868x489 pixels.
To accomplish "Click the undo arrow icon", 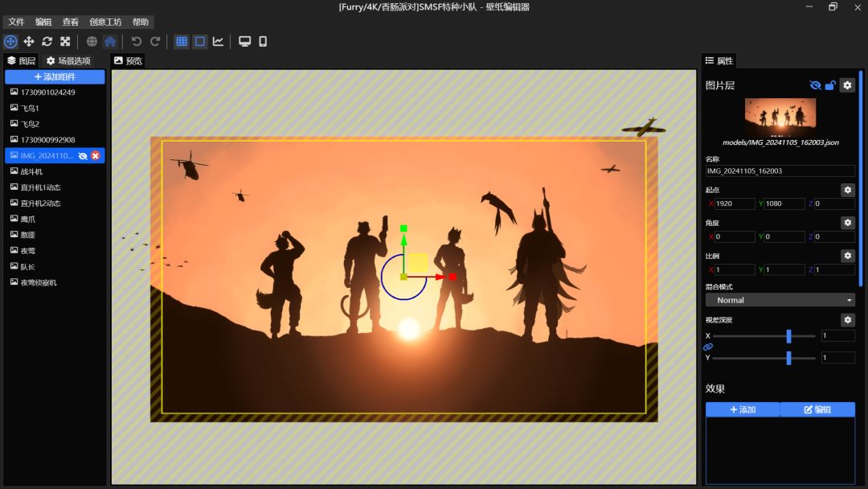I will (x=137, y=41).
